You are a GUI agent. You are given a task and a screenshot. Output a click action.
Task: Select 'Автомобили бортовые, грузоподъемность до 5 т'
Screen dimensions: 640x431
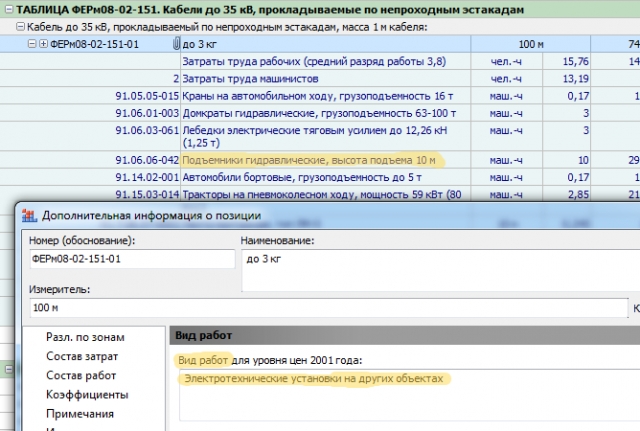coord(302,177)
